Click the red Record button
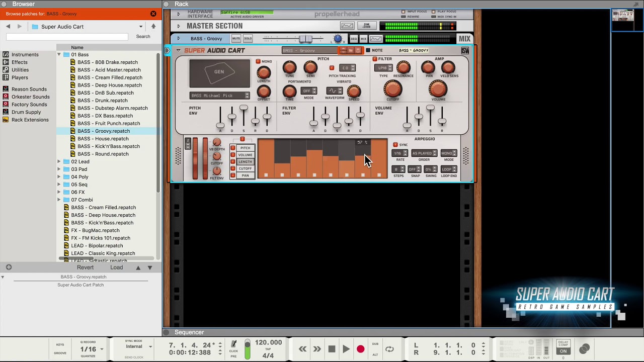Viewport: 644px width, 362px height. [x=360, y=349]
